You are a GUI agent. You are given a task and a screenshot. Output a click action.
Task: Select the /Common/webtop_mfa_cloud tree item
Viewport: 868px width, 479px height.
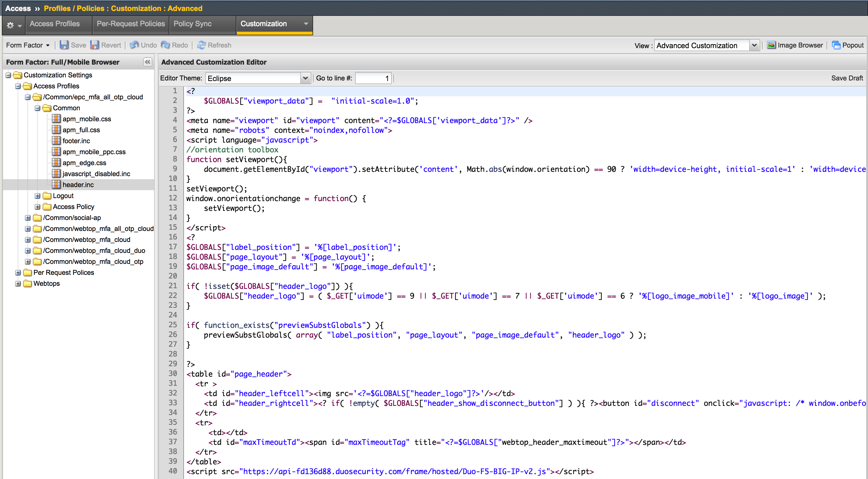86,240
